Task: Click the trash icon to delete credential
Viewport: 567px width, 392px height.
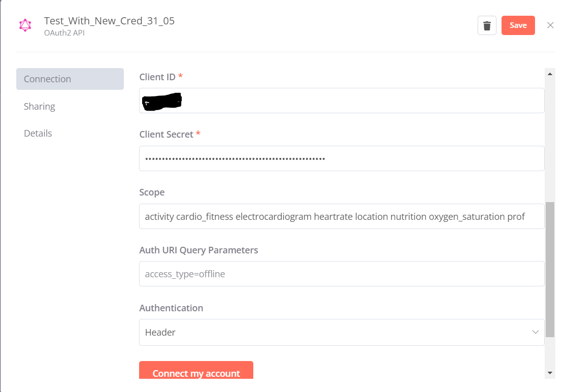Action: (486, 25)
